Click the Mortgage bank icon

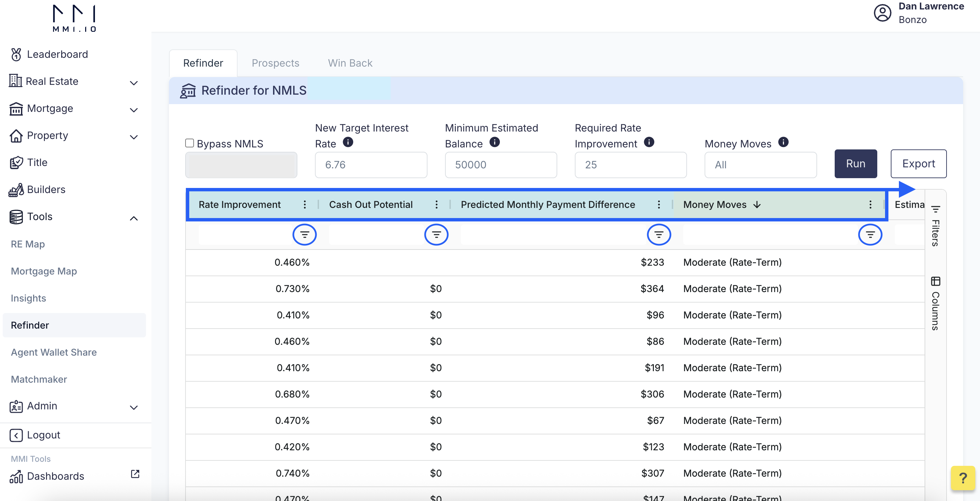(16, 109)
